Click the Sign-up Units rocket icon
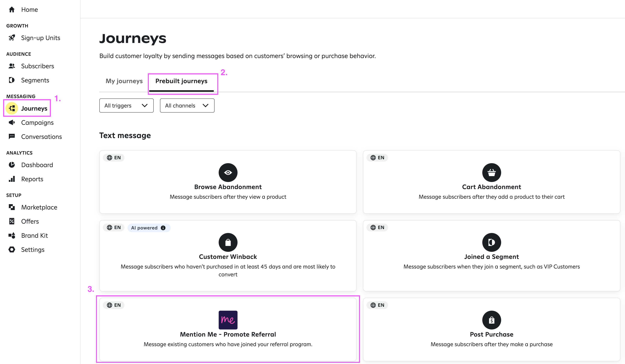Image resolution: width=625 pixels, height=364 pixels. click(12, 38)
